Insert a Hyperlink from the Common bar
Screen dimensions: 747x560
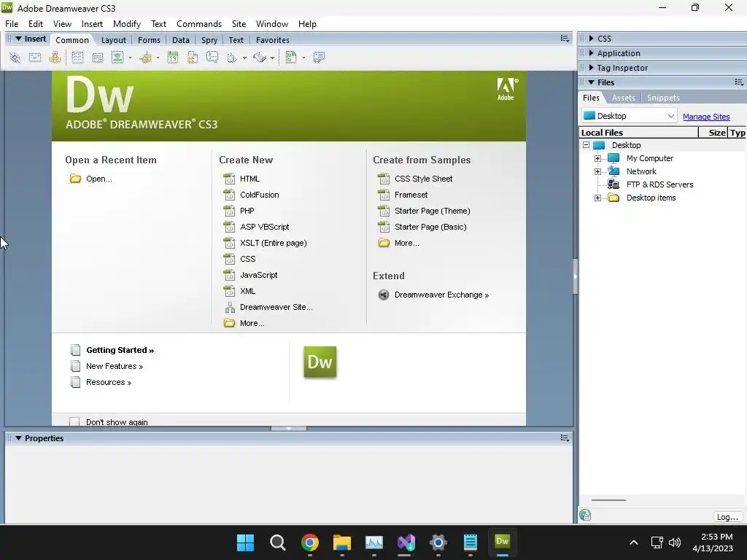click(x=15, y=58)
